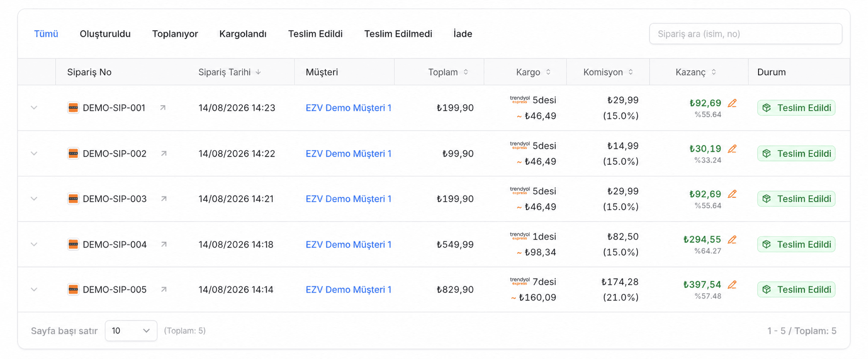Focus the Sipariş ara search field
This screenshot has width=868, height=359.
click(x=745, y=34)
